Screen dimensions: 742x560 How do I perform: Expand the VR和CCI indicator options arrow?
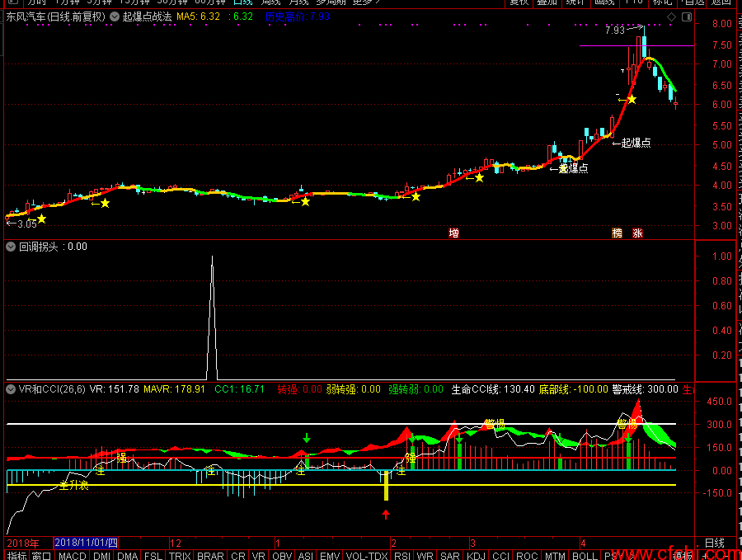[x=11, y=389]
